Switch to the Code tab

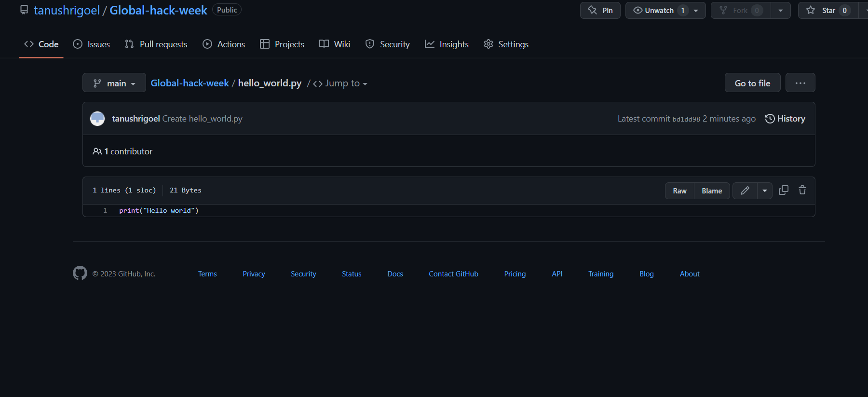[41, 44]
